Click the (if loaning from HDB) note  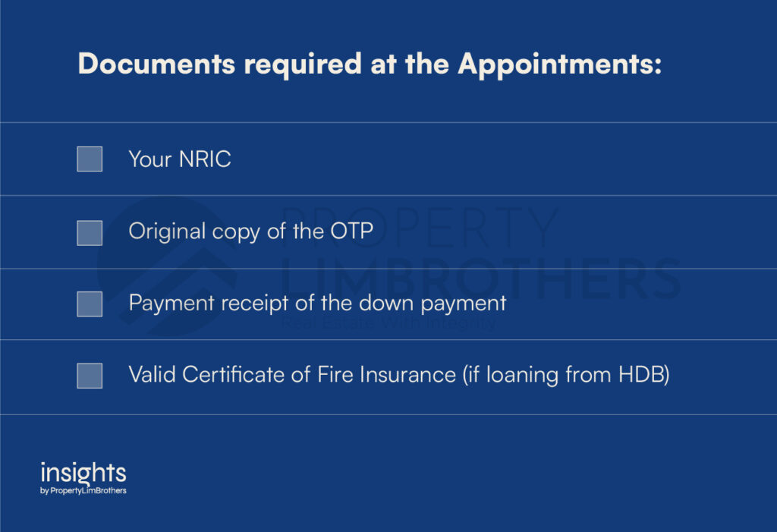566,375
